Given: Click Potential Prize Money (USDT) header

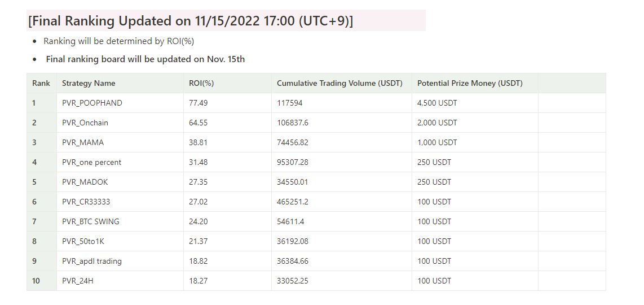Looking at the screenshot, I should [470, 83].
